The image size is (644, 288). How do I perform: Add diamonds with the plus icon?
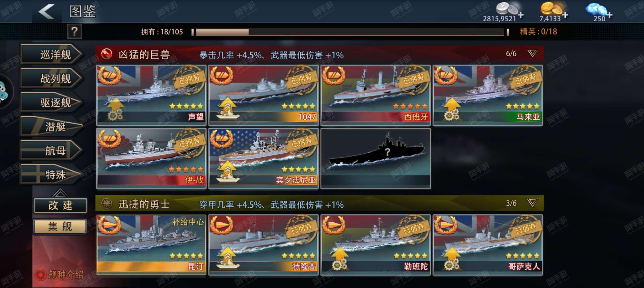[609, 15]
